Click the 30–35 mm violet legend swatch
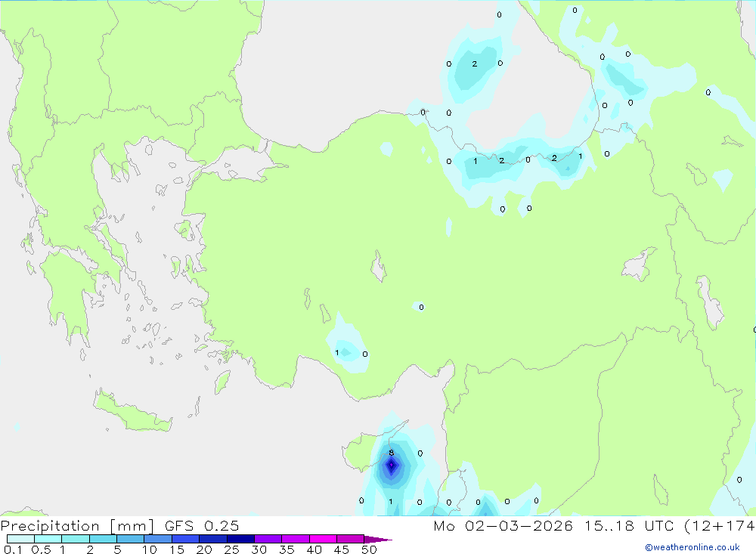 click(x=268, y=539)
